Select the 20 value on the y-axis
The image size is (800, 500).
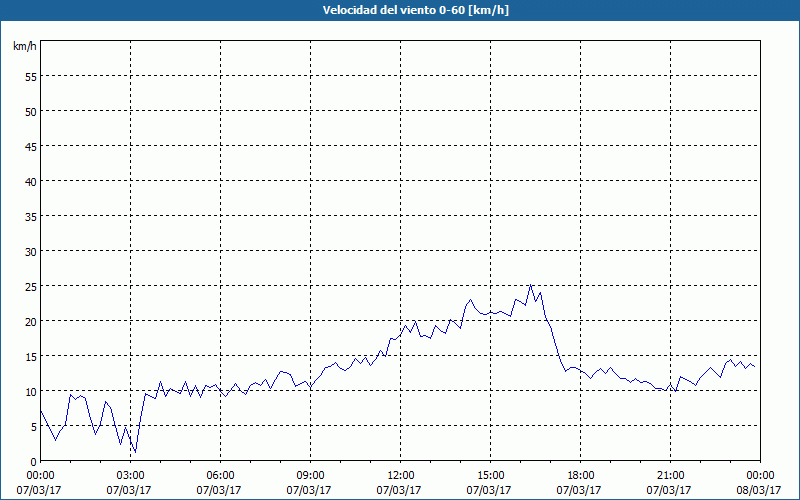[x=31, y=322]
